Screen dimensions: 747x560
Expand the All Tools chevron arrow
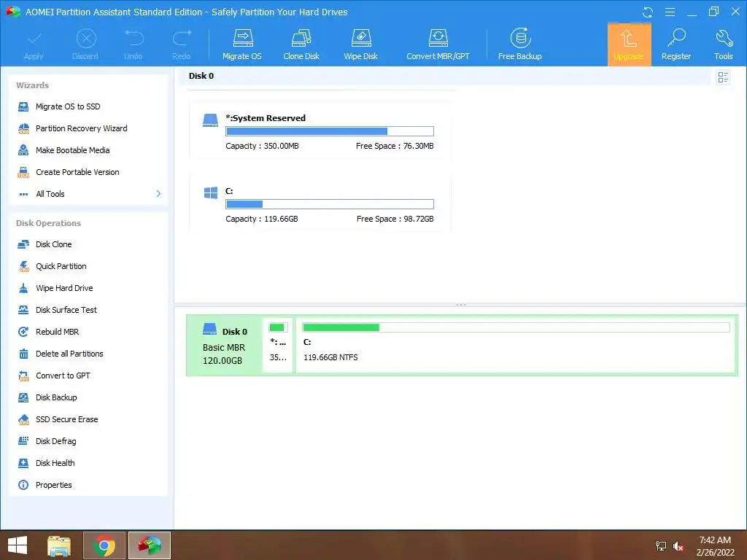pyautogui.click(x=158, y=194)
